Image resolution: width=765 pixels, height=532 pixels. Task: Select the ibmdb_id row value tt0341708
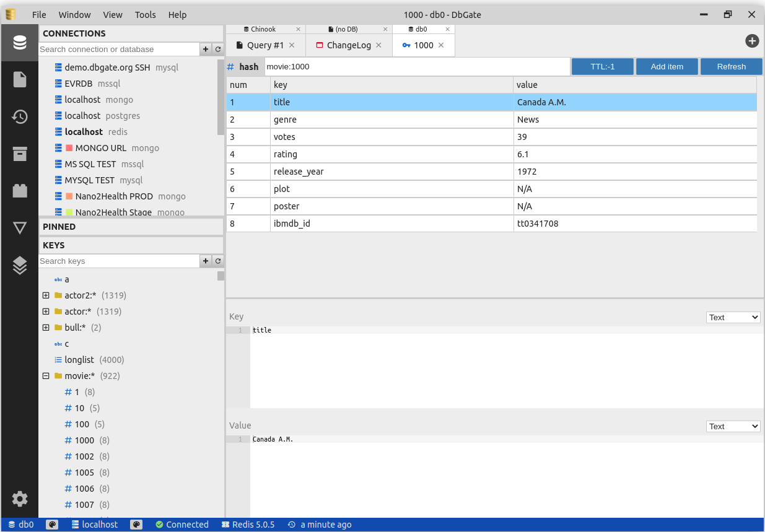(635, 224)
